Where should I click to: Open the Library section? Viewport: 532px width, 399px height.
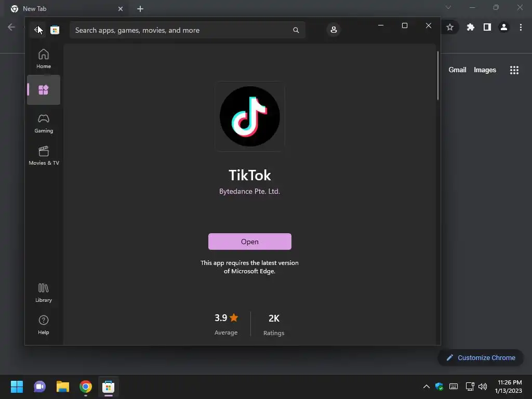44,293
